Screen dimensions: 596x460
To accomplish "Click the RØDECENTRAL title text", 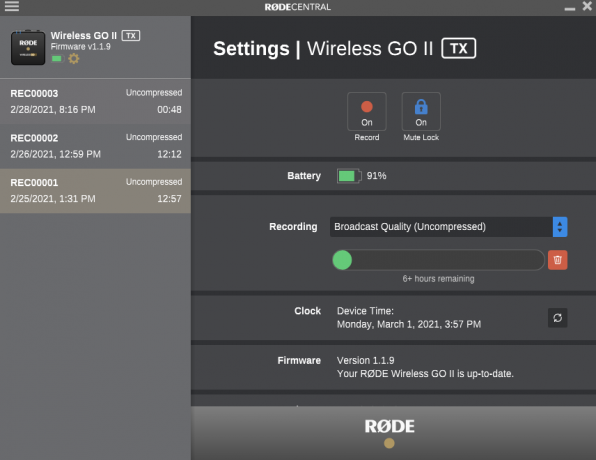I will 298,7.
